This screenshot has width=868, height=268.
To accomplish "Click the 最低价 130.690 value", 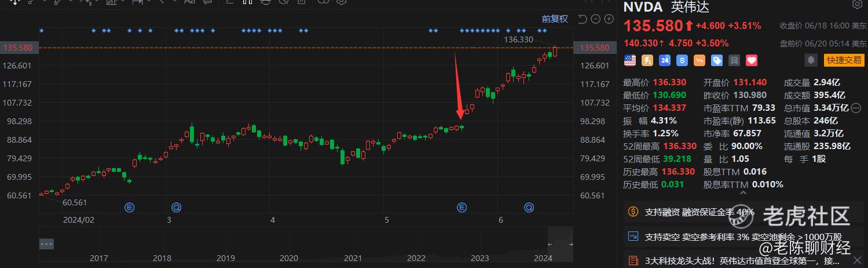I will click(669, 95).
